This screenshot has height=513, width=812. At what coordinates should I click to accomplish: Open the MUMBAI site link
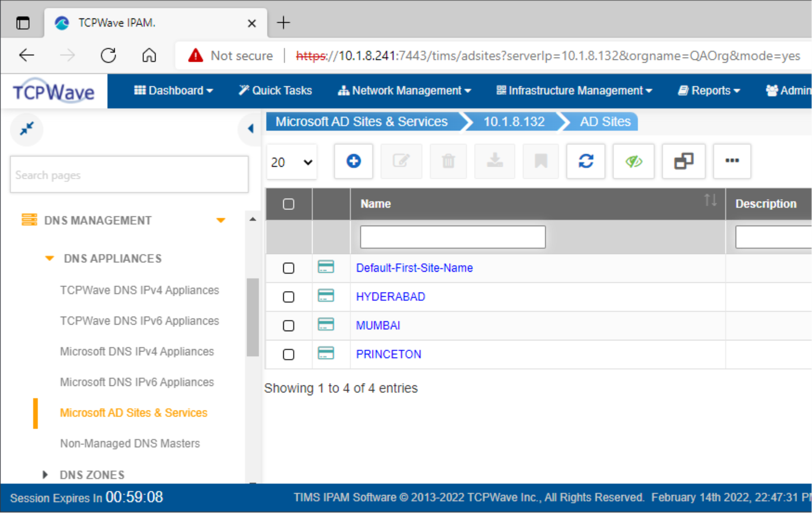coord(378,326)
